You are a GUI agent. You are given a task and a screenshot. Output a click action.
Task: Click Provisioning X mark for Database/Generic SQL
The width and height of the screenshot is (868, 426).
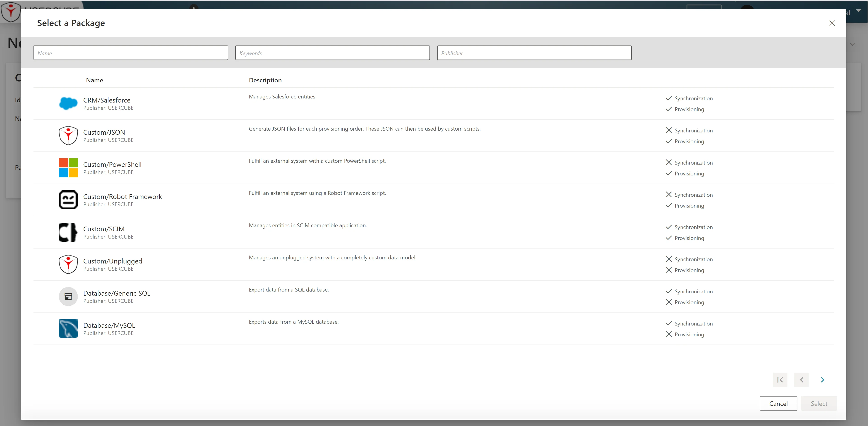[x=669, y=302]
